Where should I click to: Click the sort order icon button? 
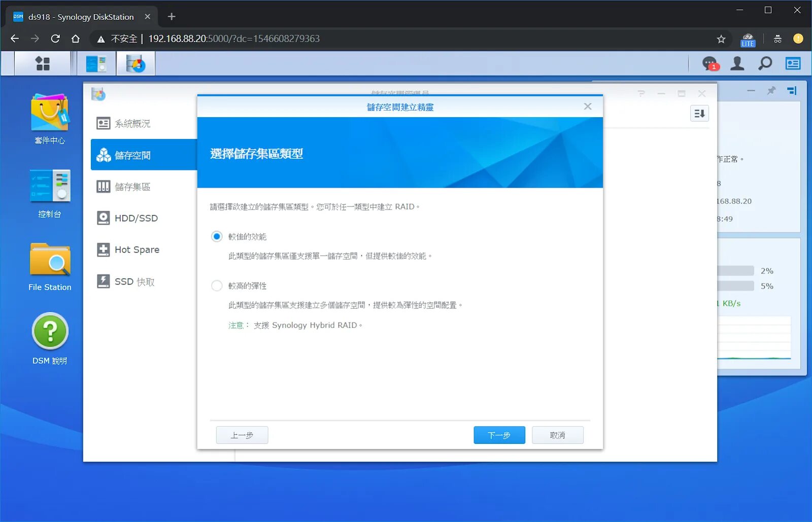[699, 114]
